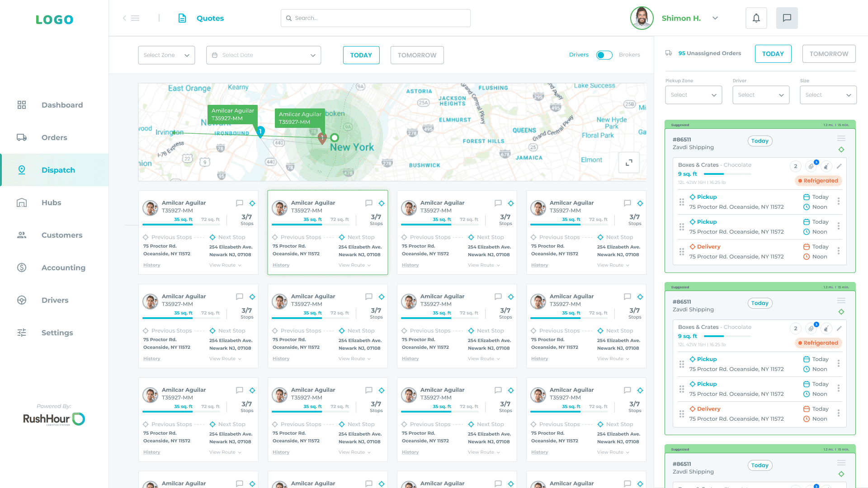Open hamburger menu on first #86511 order

(x=841, y=138)
